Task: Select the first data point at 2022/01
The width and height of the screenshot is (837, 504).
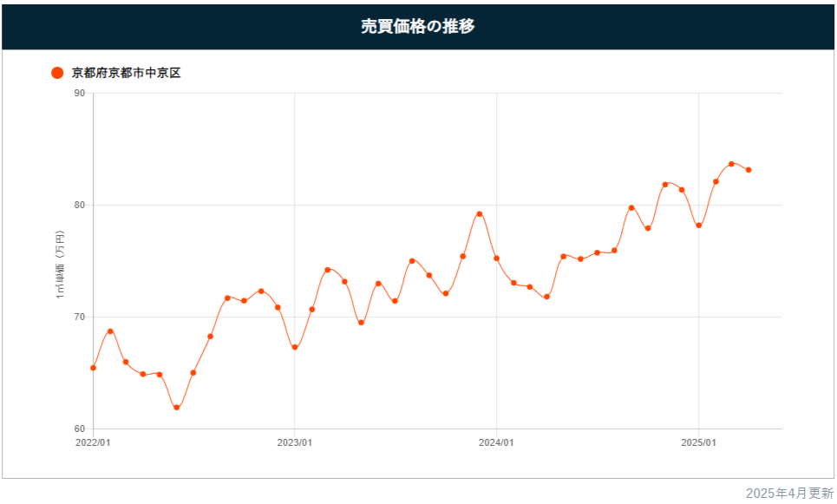Action: (x=94, y=368)
